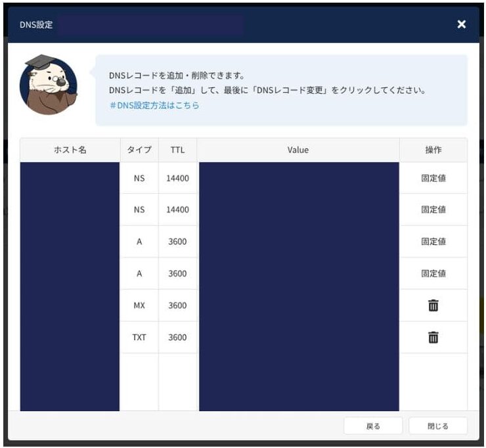486x448 pixels.
Task: Close the DNS設定 dialog with the X
Action: tap(461, 24)
